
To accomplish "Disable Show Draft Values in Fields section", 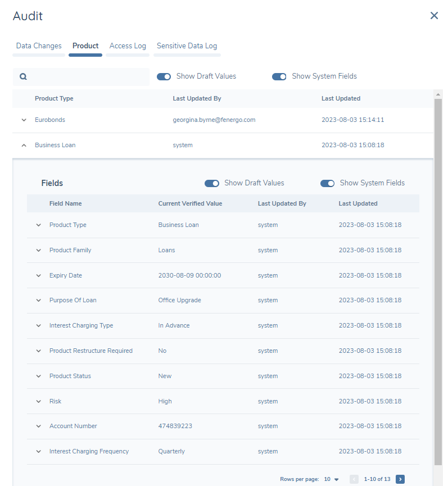I will tap(212, 183).
